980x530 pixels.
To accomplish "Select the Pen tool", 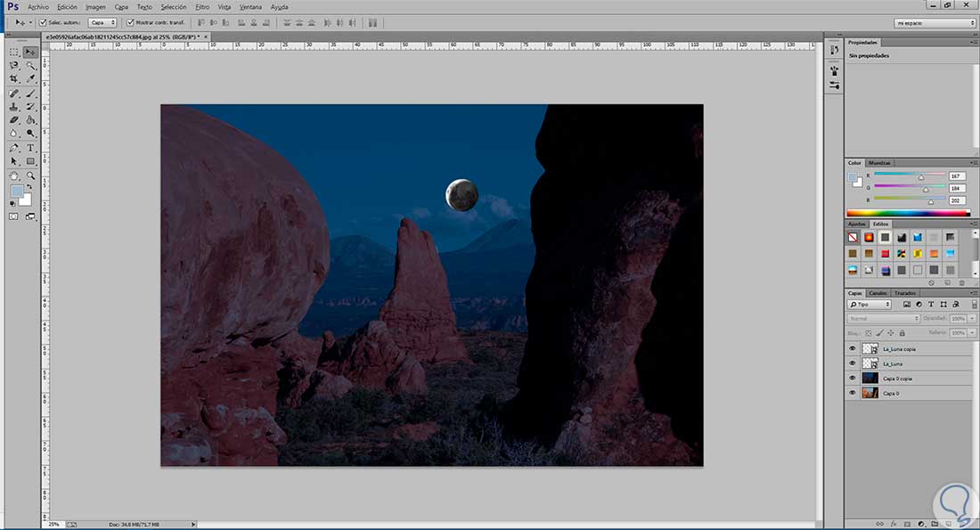I will tap(13, 148).
